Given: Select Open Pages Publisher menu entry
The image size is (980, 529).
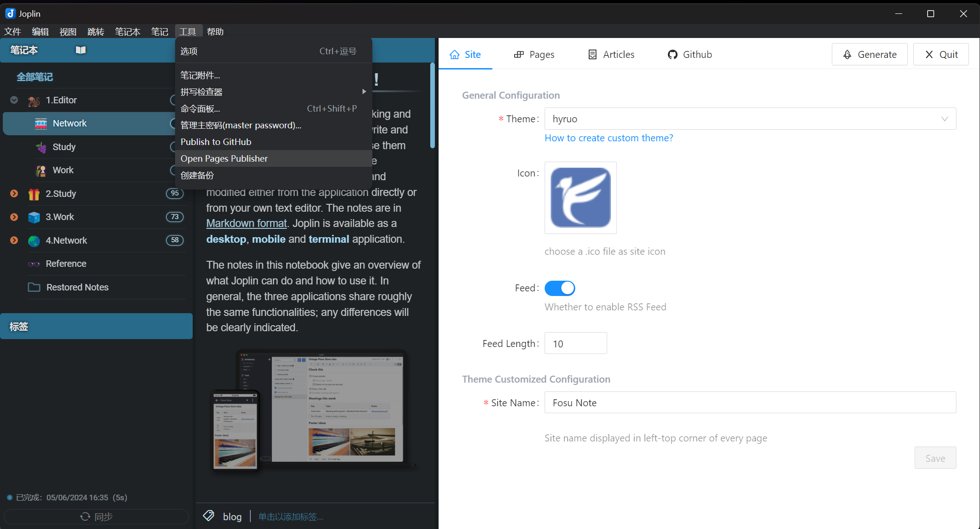Looking at the screenshot, I should point(224,157).
